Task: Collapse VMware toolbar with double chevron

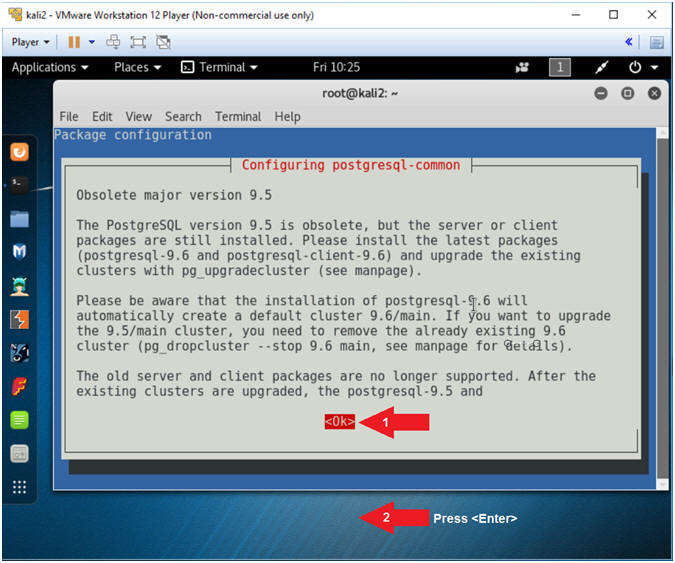Action: click(x=629, y=42)
